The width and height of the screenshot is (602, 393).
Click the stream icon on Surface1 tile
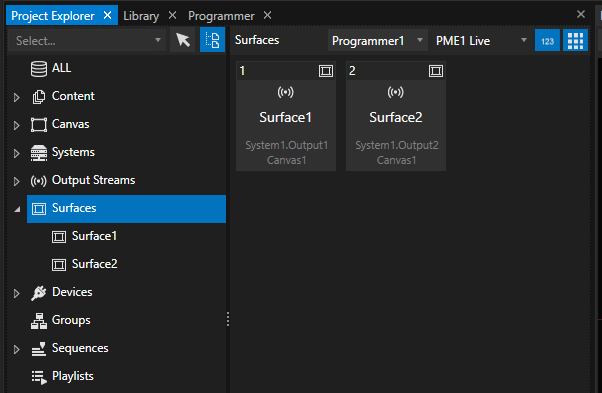tap(286, 92)
